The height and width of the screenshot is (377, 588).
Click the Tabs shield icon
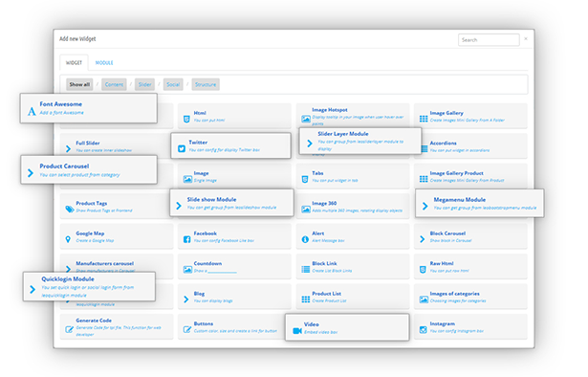pyautogui.click(x=305, y=179)
